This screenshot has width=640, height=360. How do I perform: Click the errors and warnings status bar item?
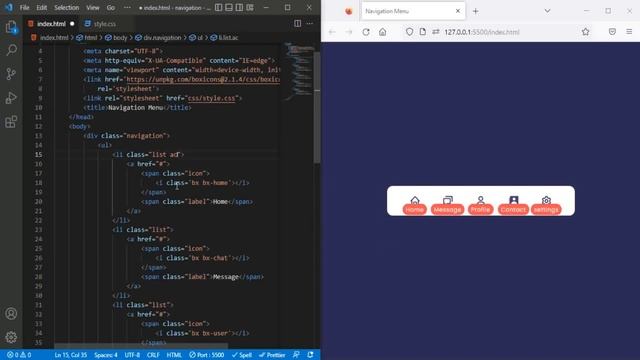click(x=19, y=355)
